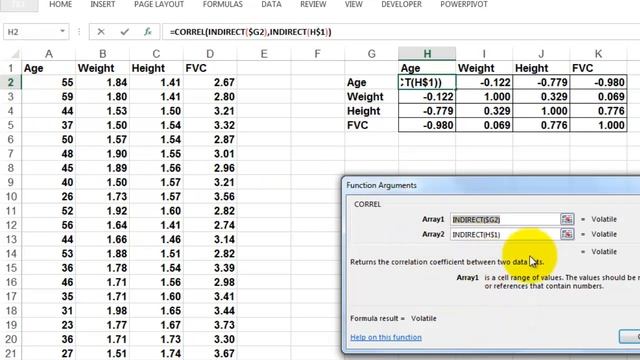The width and height of the screenshot is (640, 360).
Task: Select column G header
Action: click(x=371, y=54)
